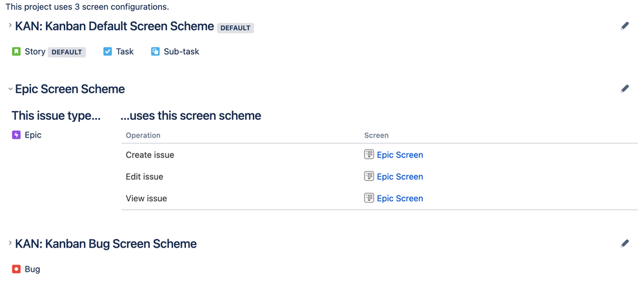Click the red Bug issue type icon

tap(16, 269)
